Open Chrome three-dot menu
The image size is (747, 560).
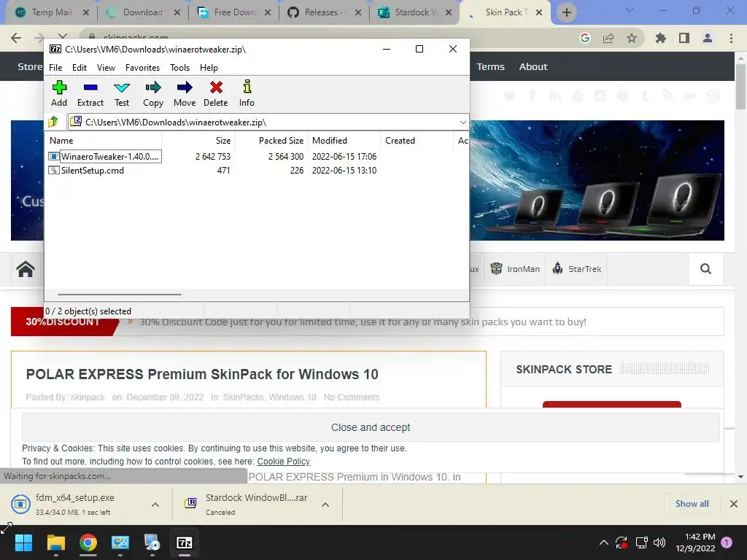click(x=731, y=38)
